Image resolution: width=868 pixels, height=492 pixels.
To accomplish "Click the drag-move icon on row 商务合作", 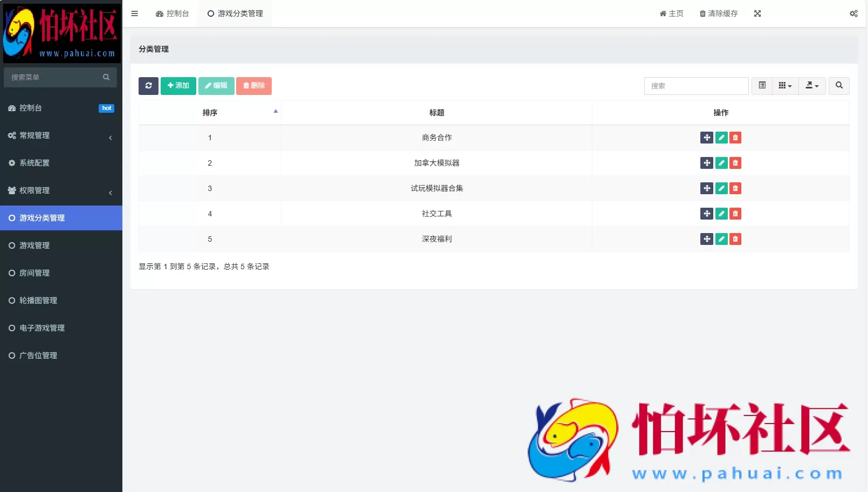I will point(707,138).
